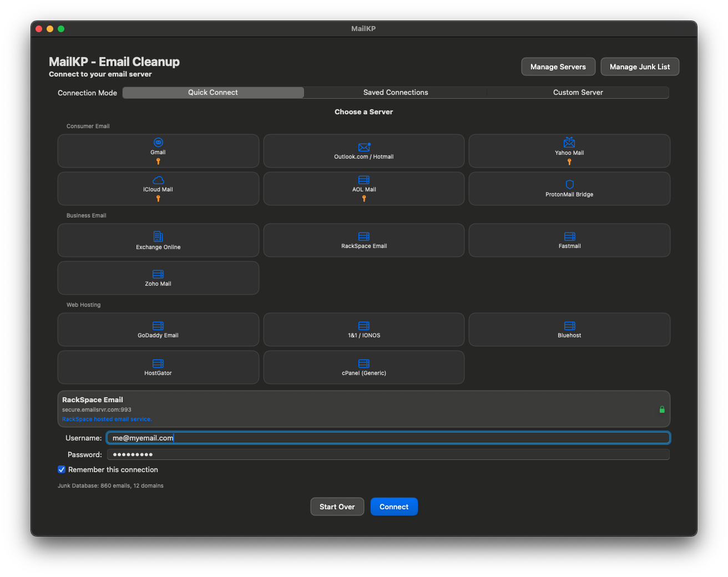728x577 pixels.
Task: Select the iCloud Mail cloud icon
Action: click(x=158, y=180)
